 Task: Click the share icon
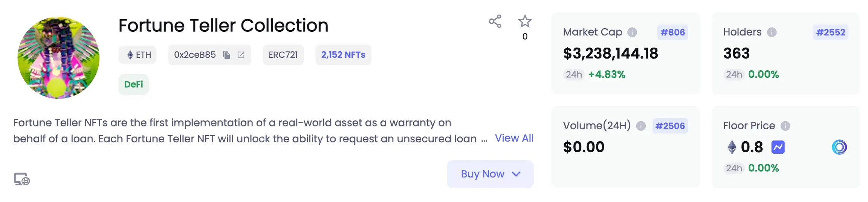tap(495, 22)
